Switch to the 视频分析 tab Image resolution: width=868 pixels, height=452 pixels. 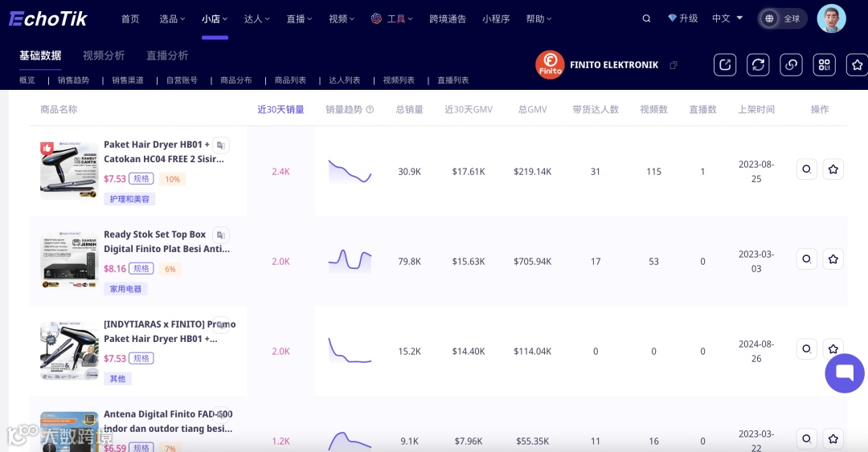click(x=104, y=55)
